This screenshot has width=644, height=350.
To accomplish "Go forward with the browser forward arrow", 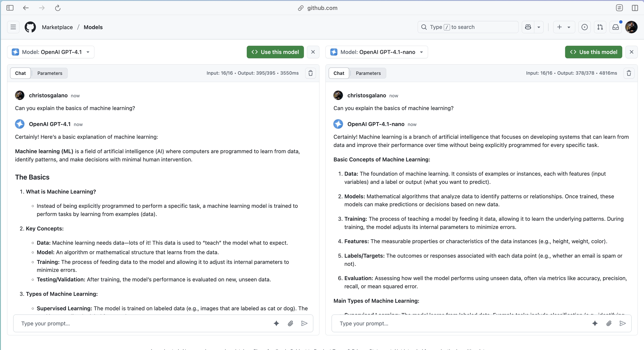I will pyautogui.click(x=42, y=8).
